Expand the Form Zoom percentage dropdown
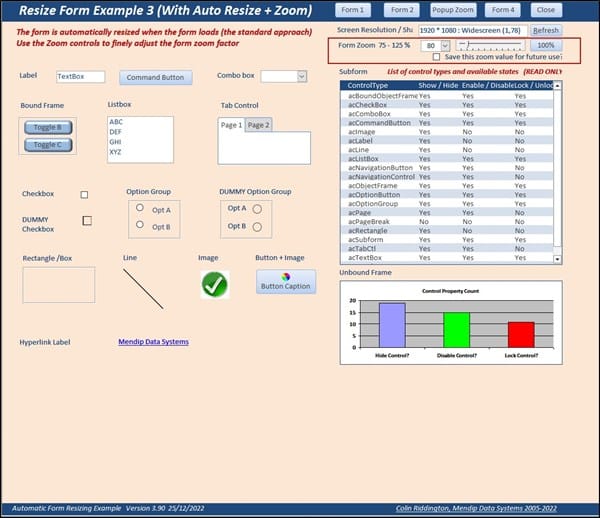This screenshot has height=518, width=600. pos(445,46)
